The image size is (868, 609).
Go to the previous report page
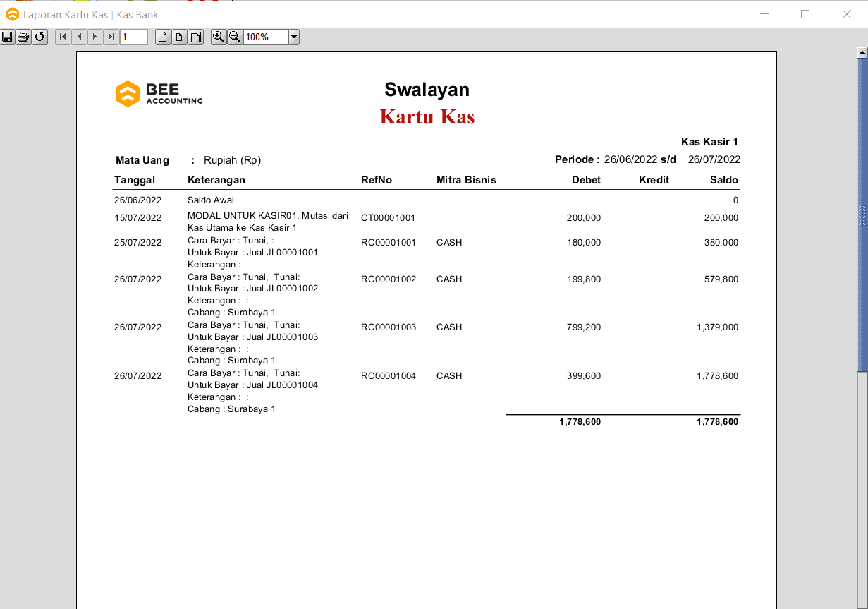point(79,37)
